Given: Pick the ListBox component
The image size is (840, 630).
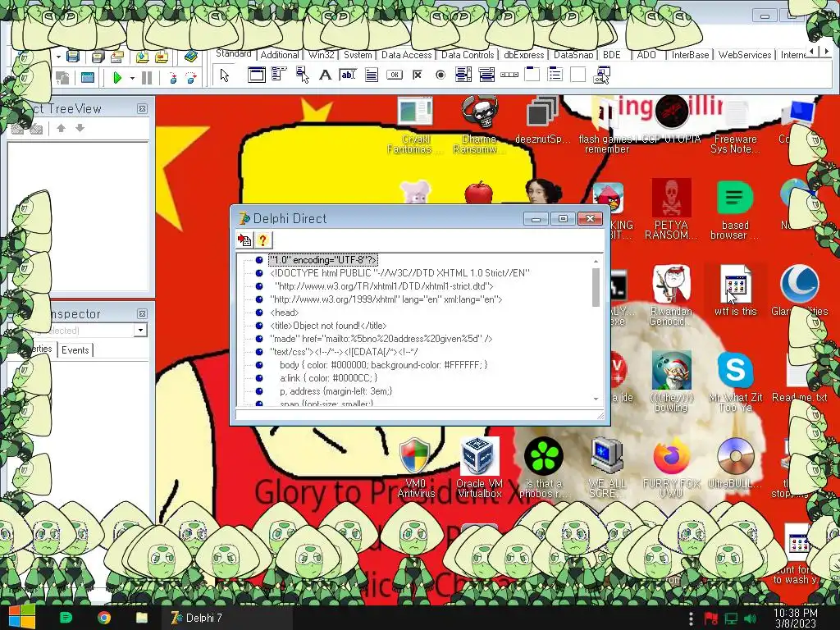Looking at the screenshot, I should click(463, 75).
